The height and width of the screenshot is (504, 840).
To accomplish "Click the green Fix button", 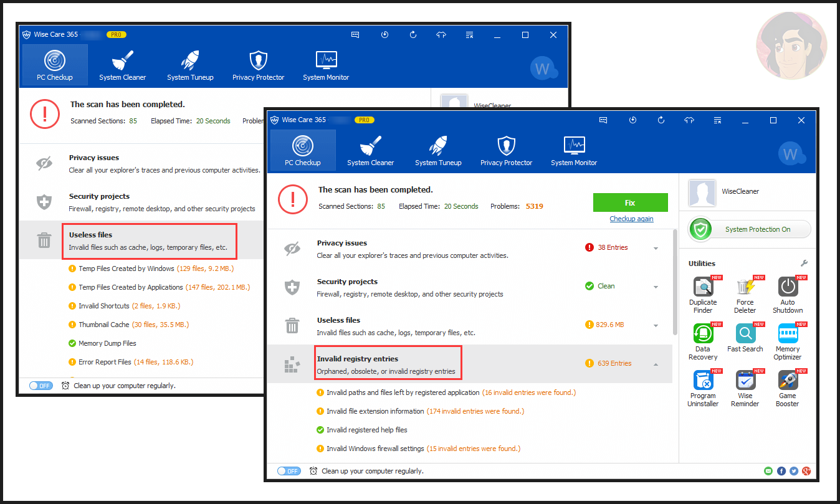I will 630,202.
